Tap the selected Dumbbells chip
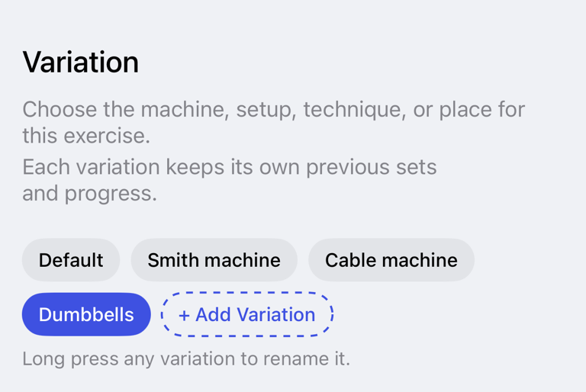Image resolution: width=586 pixels, height=392 pixels. (x=86, y=314)
